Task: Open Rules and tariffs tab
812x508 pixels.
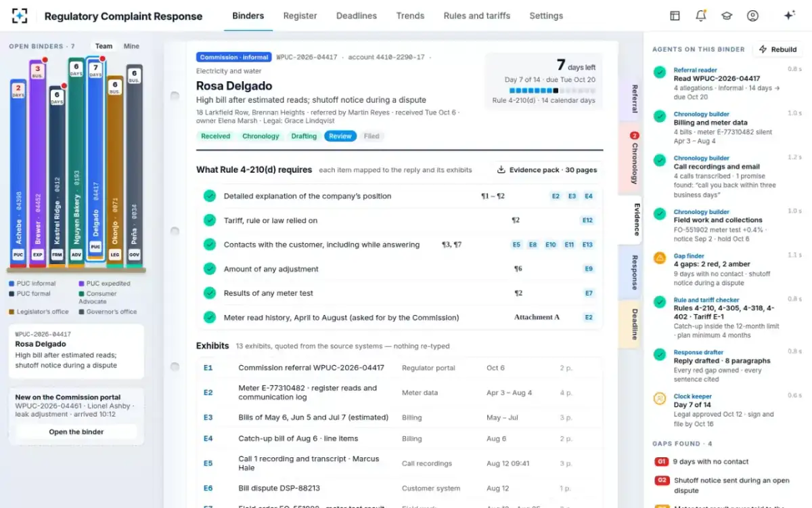Action: (x=477, y=16)
